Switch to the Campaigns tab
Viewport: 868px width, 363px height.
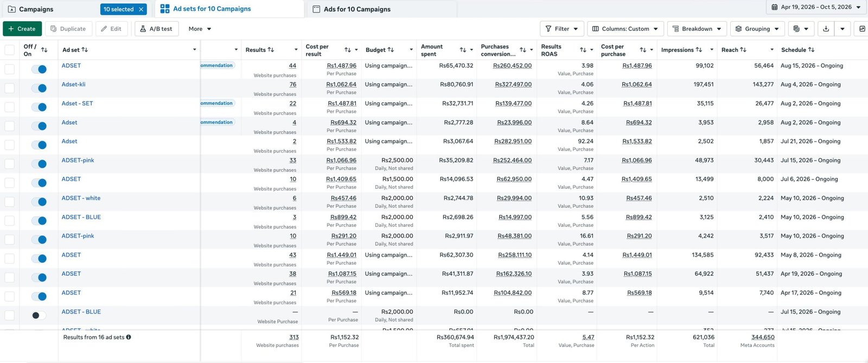coord(36,9)
